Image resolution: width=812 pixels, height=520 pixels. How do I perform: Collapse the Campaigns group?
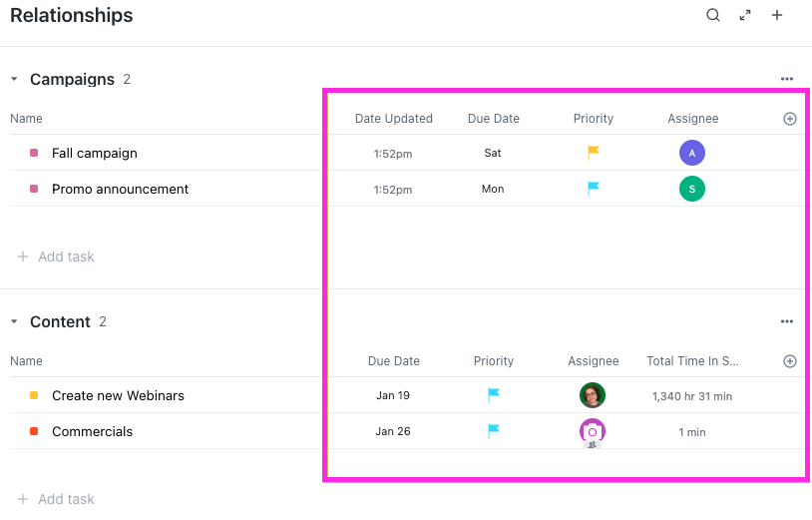[15, 79]
